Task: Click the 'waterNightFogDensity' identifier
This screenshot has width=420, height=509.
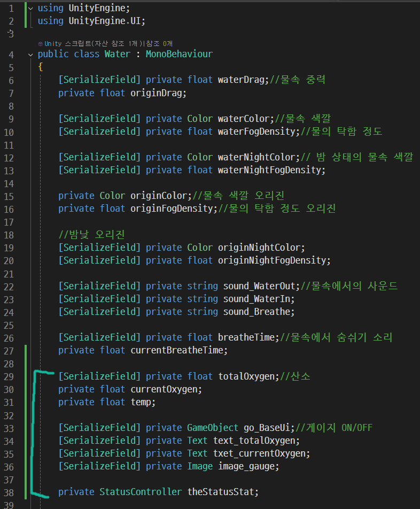Action: click(269, 170)
